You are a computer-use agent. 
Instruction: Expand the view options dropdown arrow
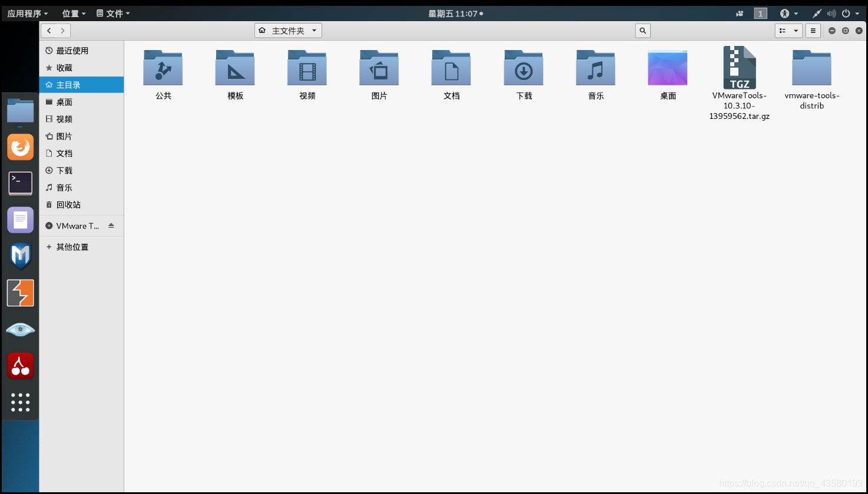(x=796, y=31)
